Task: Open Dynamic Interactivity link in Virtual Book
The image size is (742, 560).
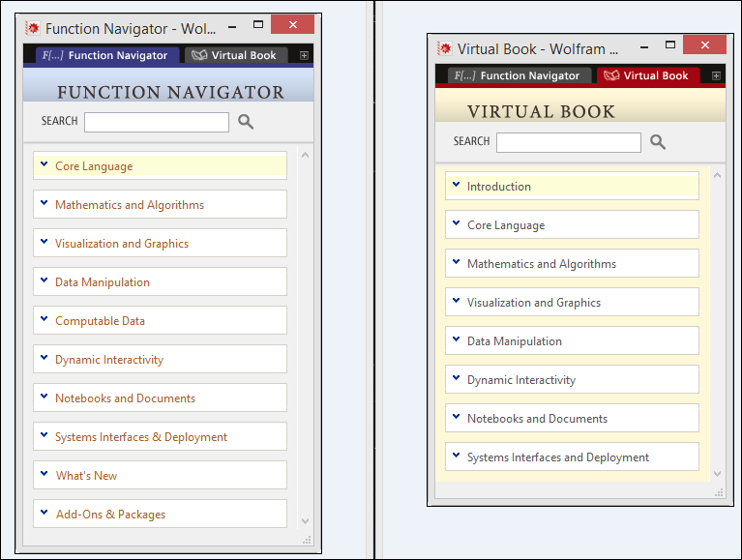Action: 521,380
